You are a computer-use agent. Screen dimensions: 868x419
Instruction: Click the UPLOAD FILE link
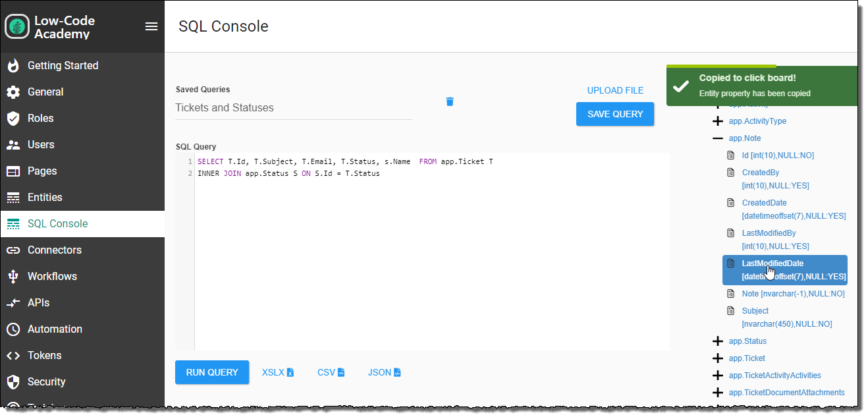615,90
